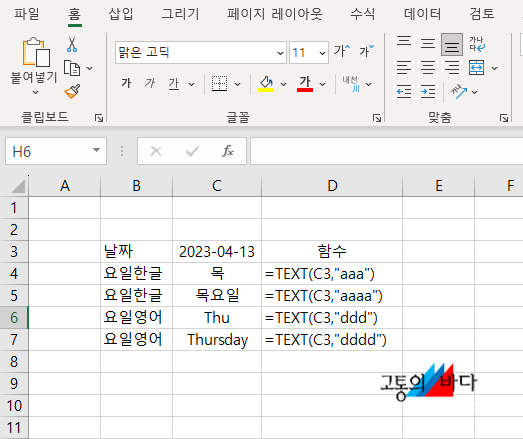Screen dimensions: 523x439
Task: Apply the yellow fill color bucket
Action: (266, 84)
